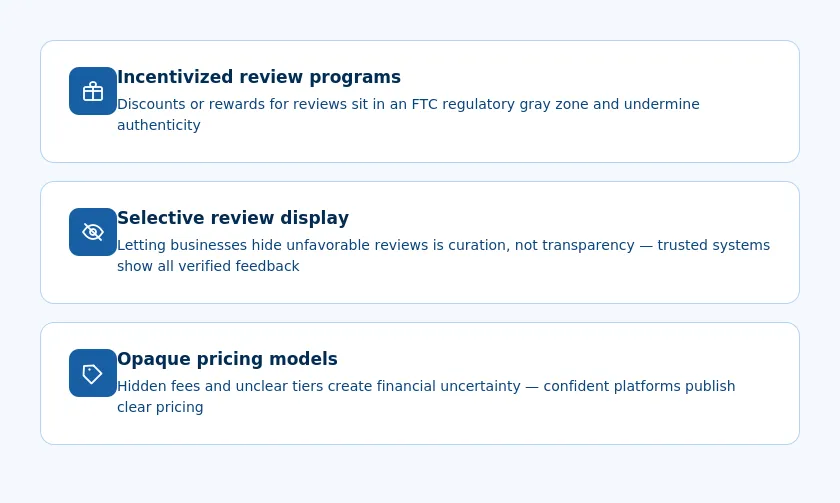The height and width of the screenshot is (503, 840).
Task: Click the text about hiding unfavorable reviews
Action: click(x=444, y=255)
